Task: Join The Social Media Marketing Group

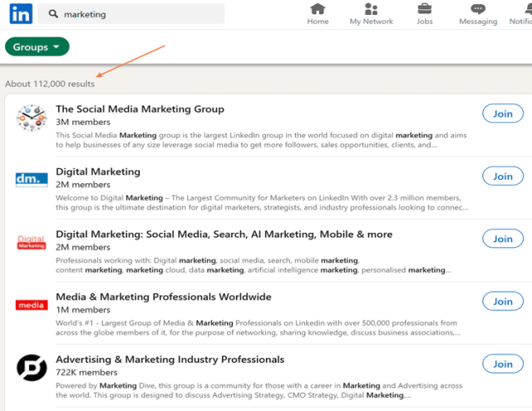Action: point(503,113)
